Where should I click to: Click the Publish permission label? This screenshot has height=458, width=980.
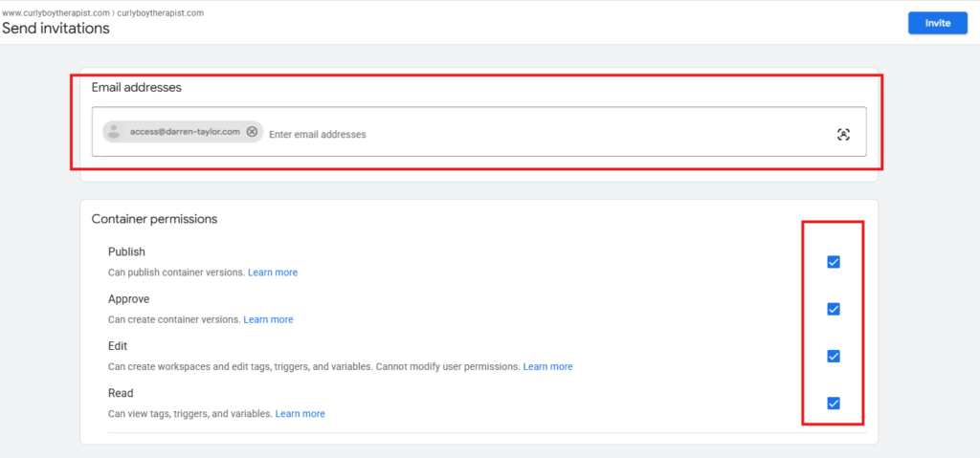coord(126,252)
